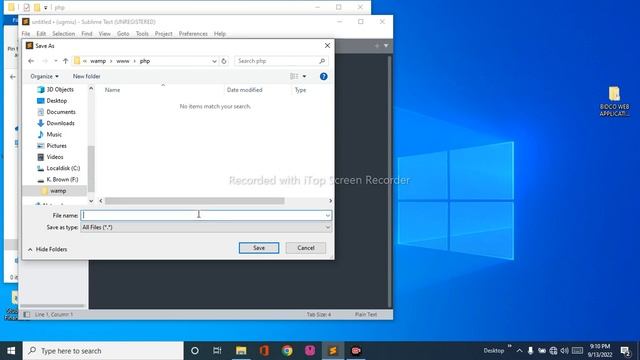Sort by the Date modified column

coord(244,90)
